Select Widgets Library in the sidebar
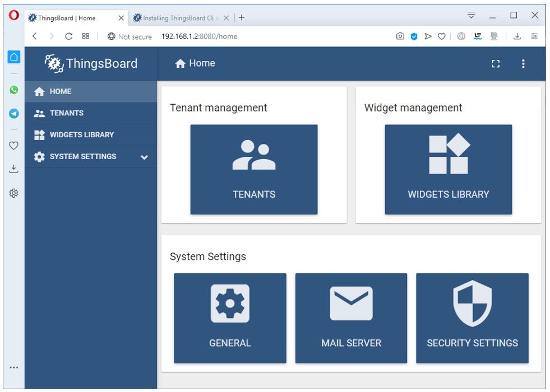The width and height of the screenshot is (550, 392). [x=91, y=135]
